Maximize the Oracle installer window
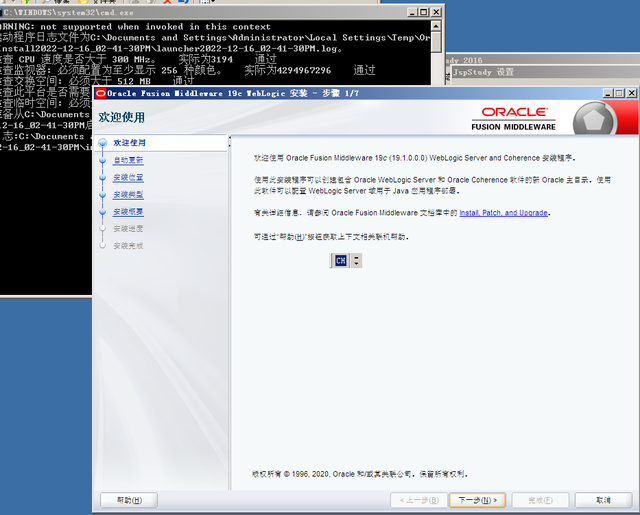640x515 pixels. pyautogui.click(x=620, y=93)
